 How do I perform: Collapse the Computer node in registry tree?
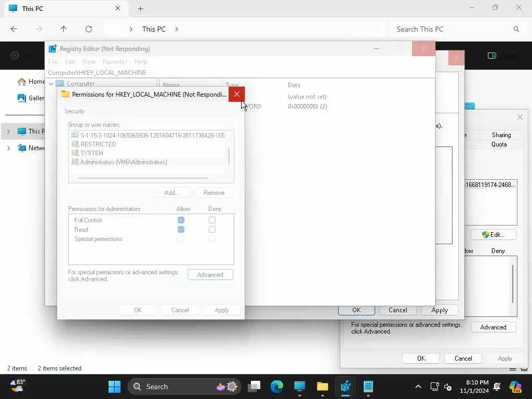pos(51,84)
